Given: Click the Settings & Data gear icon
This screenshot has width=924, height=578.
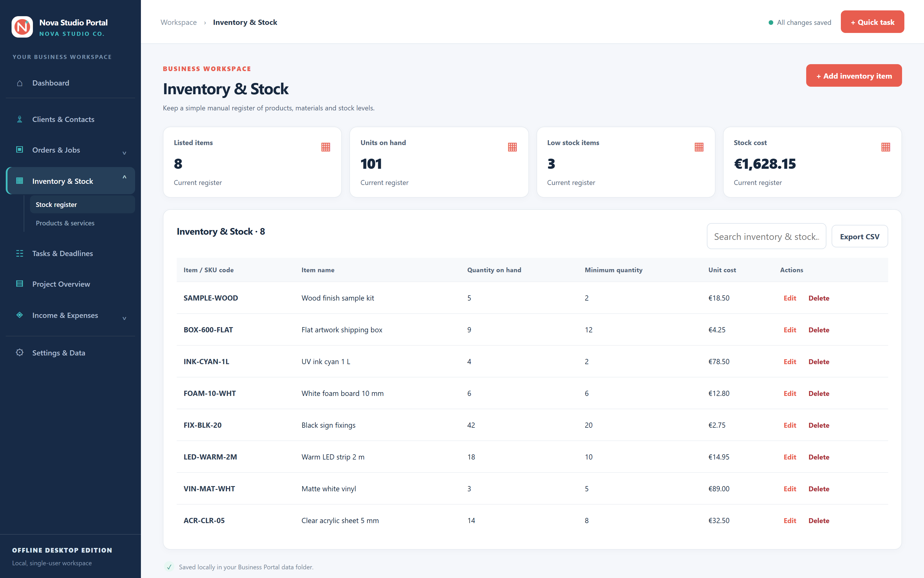Looking at the screenshot, I should (x=19, y=353).
